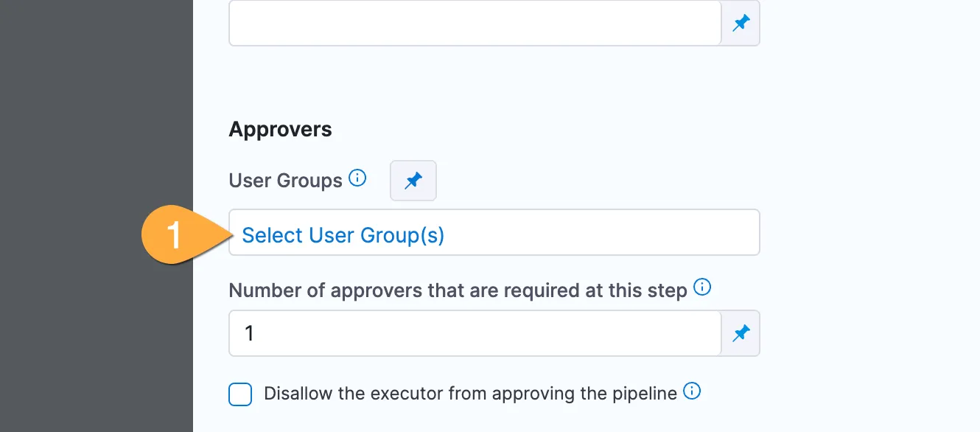This screenshot has height=432, width=980.
Task: Open the Select User Group(s) link
Action: click(343, 235)
